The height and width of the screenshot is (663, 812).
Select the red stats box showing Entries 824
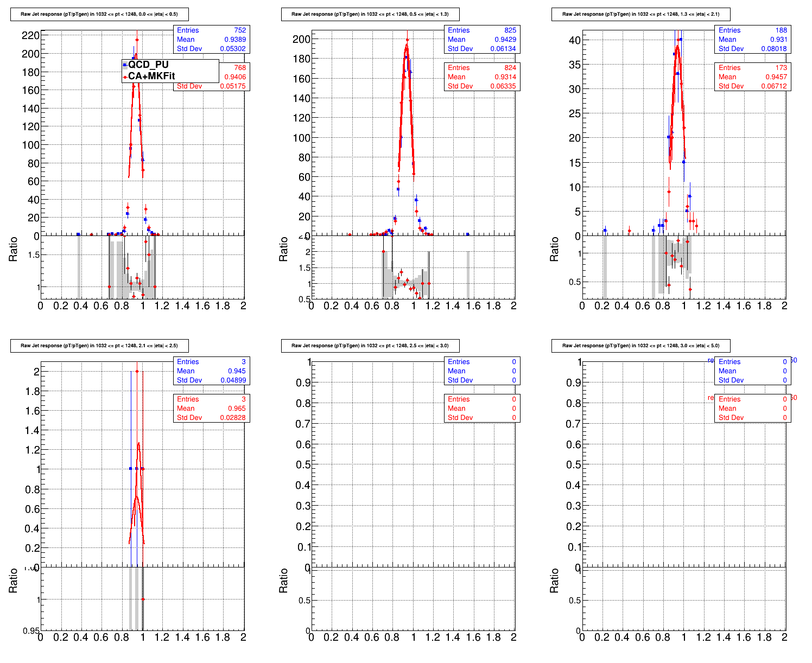(x=481, y=77)
